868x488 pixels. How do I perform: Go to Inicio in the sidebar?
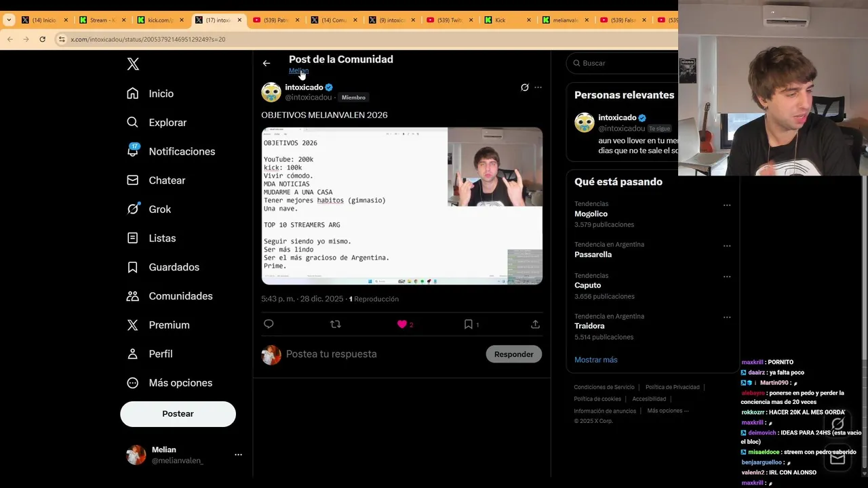151,94
